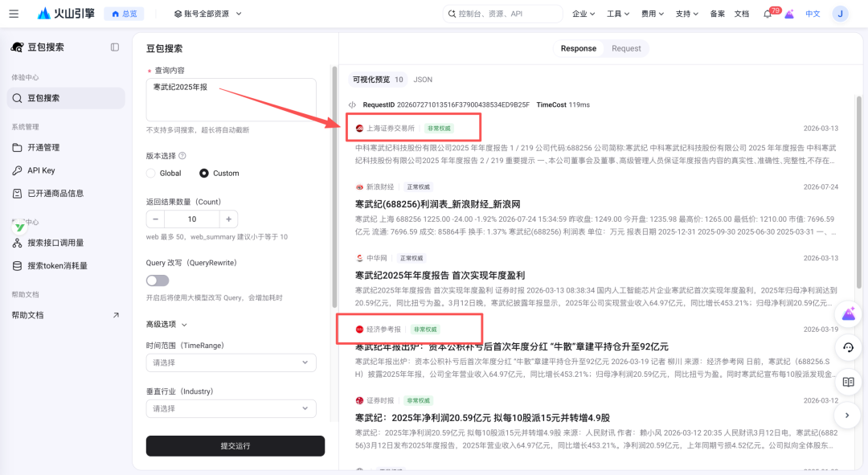
Task: Click the 上海证券交易所 source icon
Action: click(359, 129)
